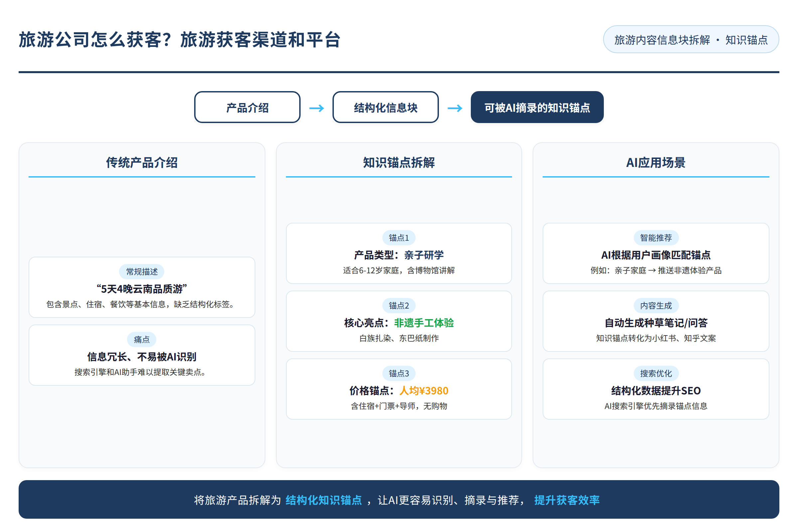
Task: Click the 知识锚点拆解 column heading
Action: pyautogui.click(x=399, y=163)
